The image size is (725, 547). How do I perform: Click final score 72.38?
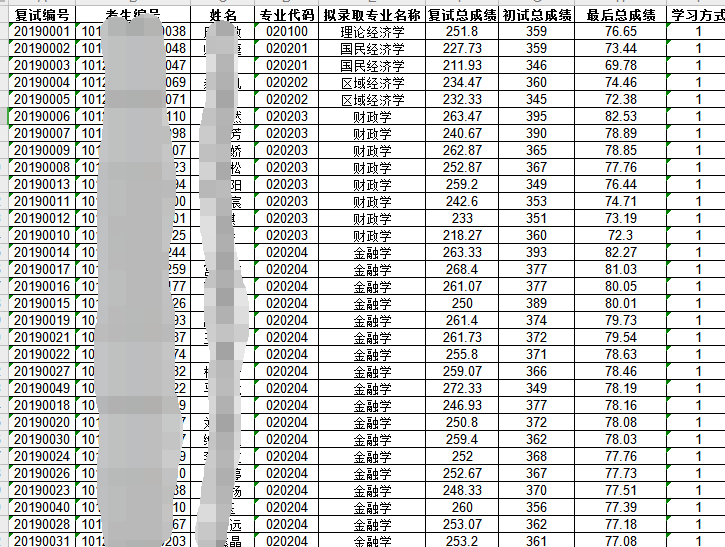[x=621, y=99]
